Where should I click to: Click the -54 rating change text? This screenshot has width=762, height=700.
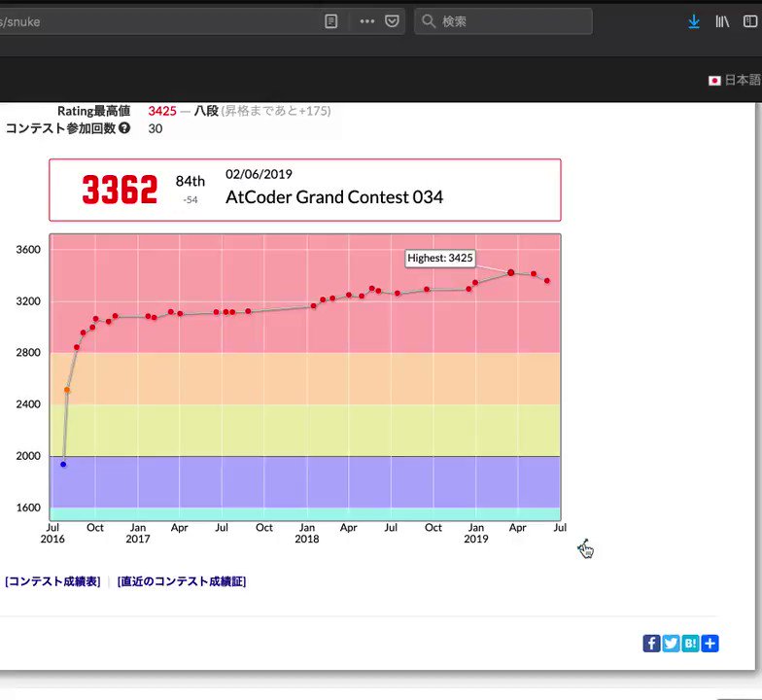(190, 200)
